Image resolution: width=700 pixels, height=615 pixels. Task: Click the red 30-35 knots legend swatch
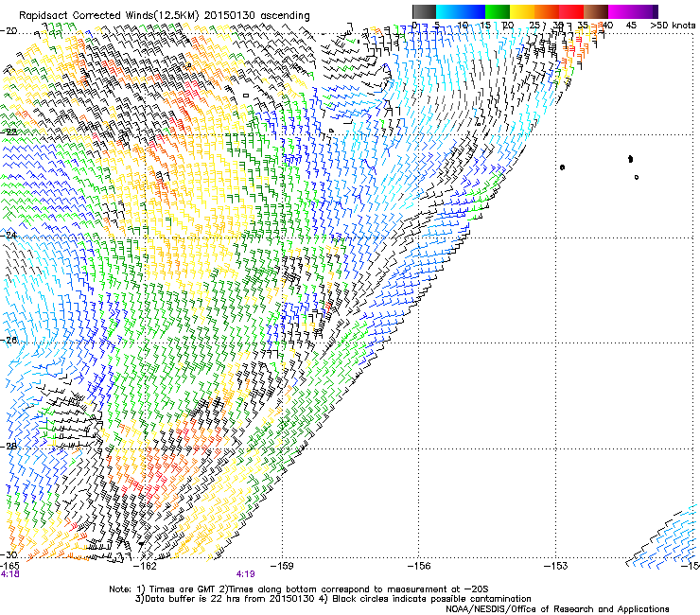[571, 11]
